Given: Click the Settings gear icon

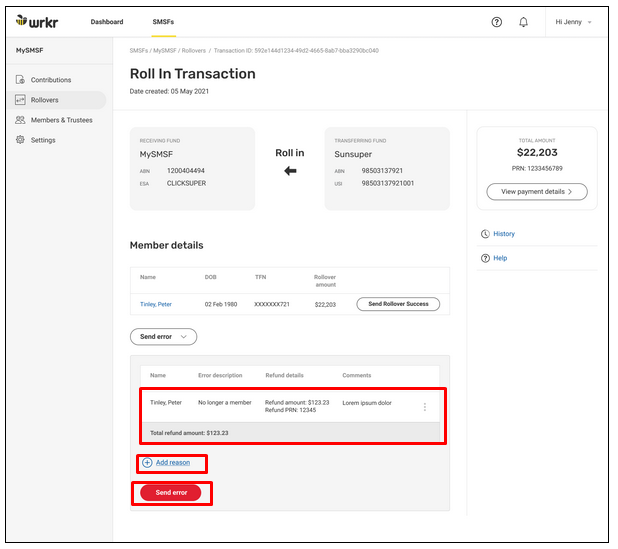Looking at the screenshot, I should tap(20, 140).
